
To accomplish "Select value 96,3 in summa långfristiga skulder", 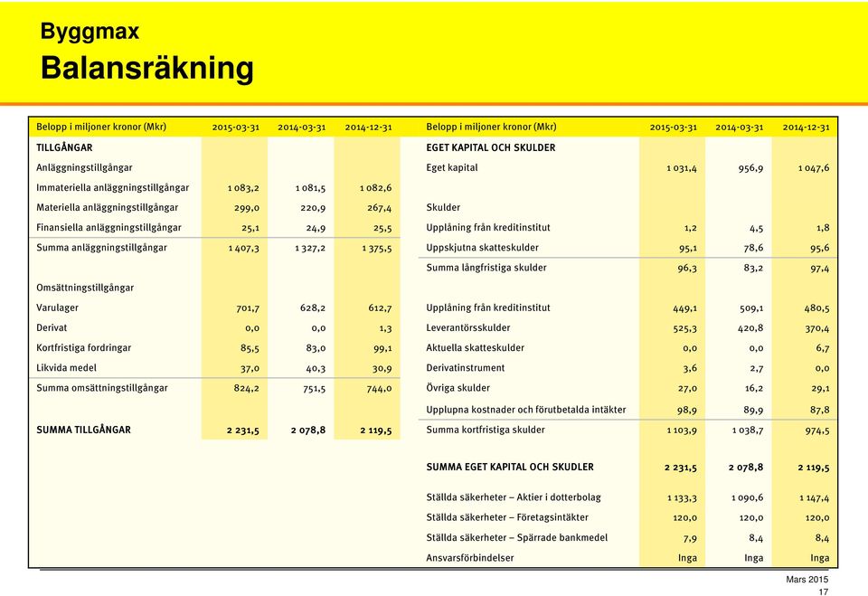I will coord(687,268).
